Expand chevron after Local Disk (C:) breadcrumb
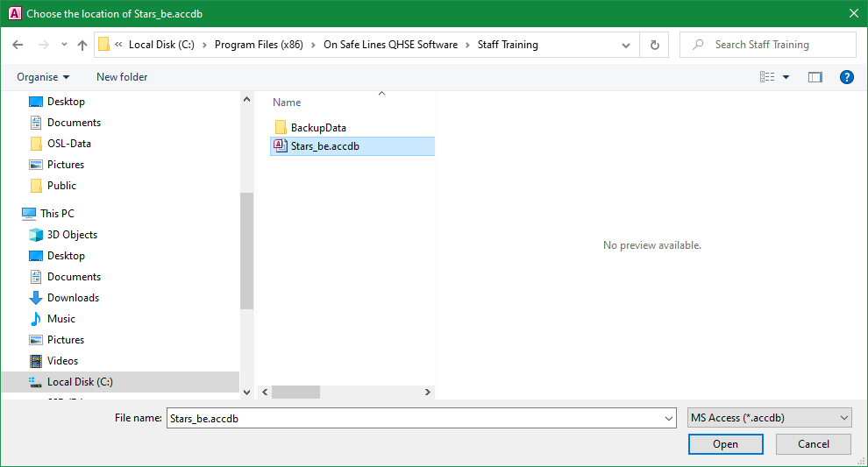The image size is (868, 467). tap(204, 45)
